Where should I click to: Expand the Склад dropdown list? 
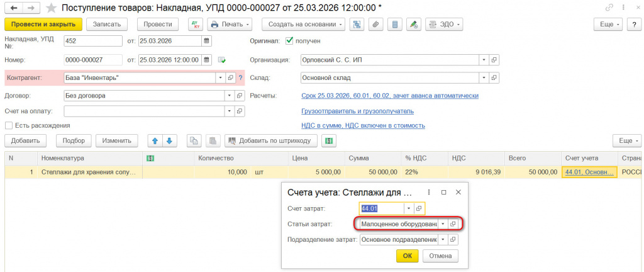click(484, 77)
